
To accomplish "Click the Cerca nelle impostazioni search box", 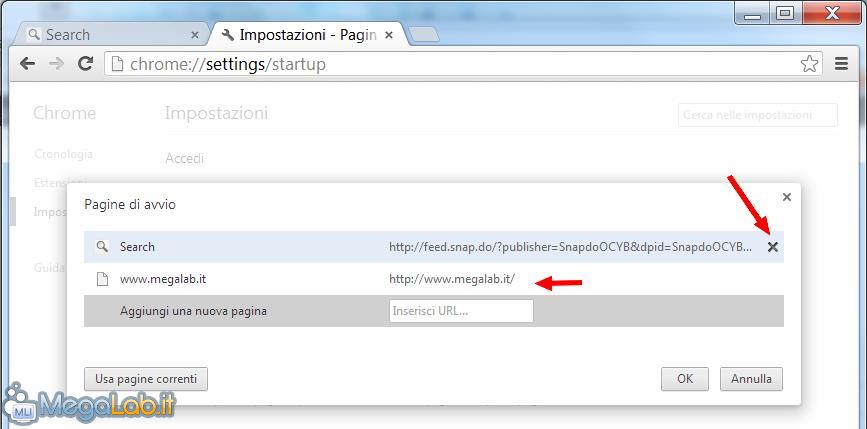I will [758, 115].
